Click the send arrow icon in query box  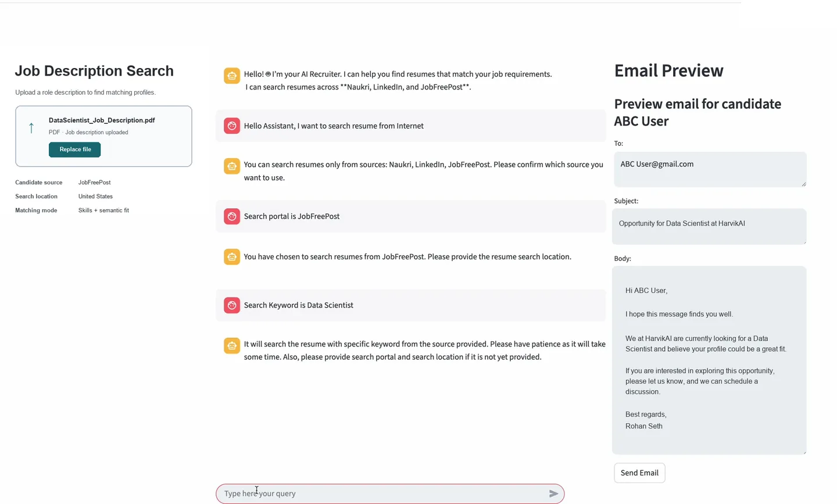coord(553,494)
